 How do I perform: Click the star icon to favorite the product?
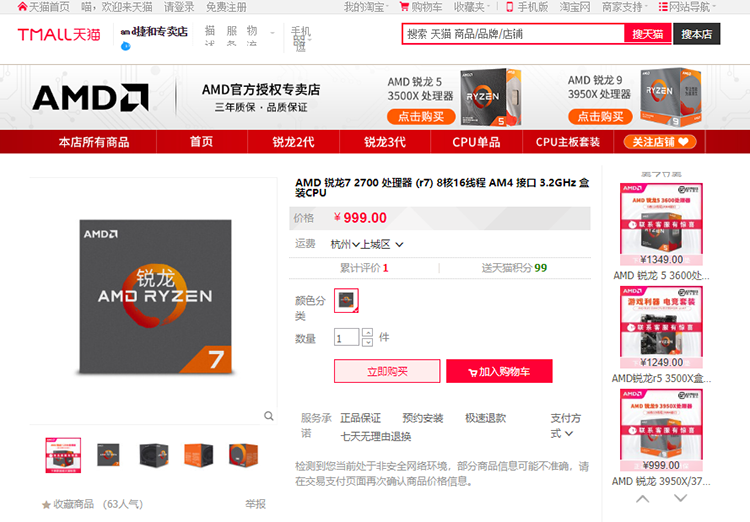pos(46,504)
